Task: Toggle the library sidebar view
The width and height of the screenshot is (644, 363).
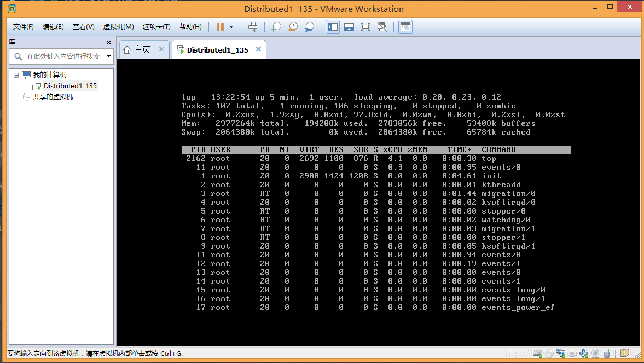Action: coord(333,27)
